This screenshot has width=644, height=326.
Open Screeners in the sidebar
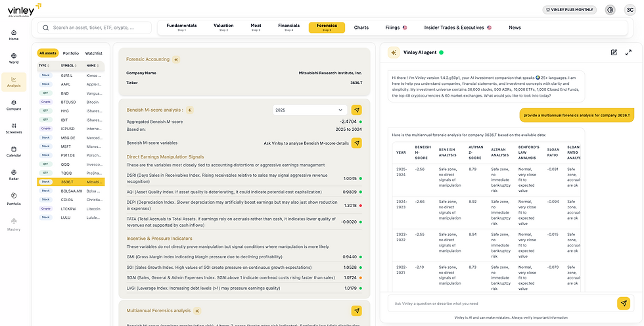click(x=14, y=129)
